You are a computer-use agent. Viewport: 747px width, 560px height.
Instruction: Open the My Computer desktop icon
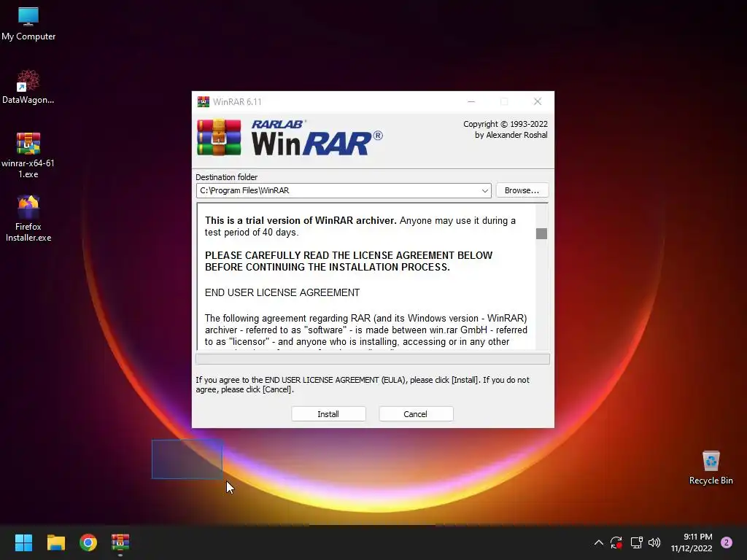pyautogui.click(x=28, y=24)
